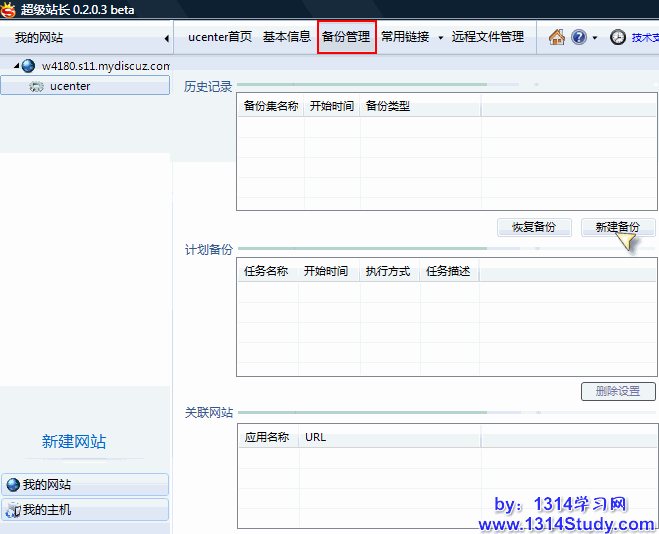This screenshot has width=659, height=534.
Task: Click the 超级站长 app logo in title bar
Action: point(10,9)
